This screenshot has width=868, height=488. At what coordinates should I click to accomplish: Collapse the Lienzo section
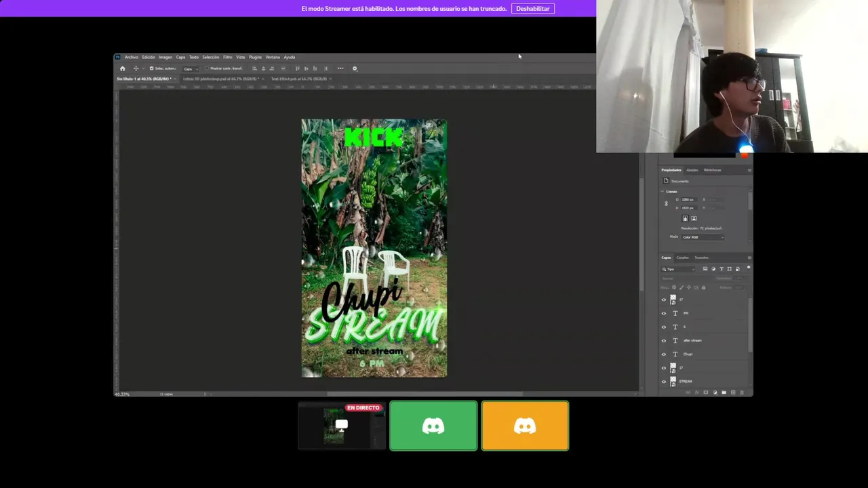[x=663, y=192]
